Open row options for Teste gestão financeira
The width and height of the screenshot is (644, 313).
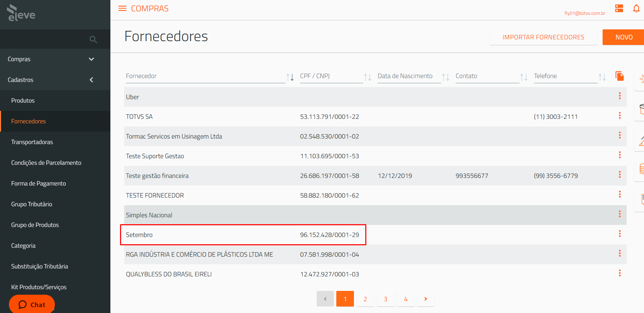(x=620, y=174)
